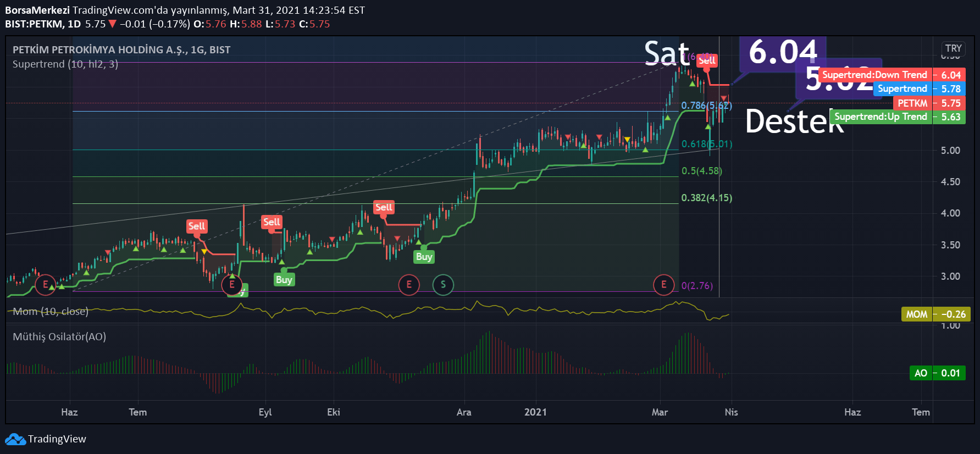Click the BIST:PETKM, 1D symbol header

(x=43, y=24)
